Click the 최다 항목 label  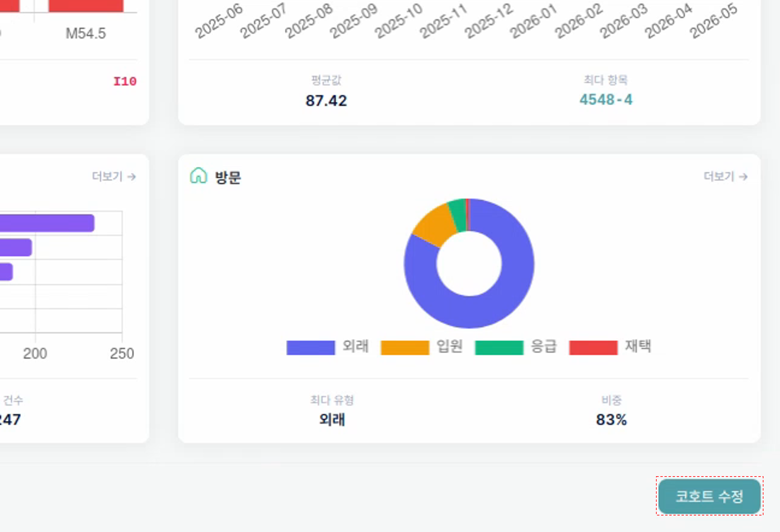point(606,80)
